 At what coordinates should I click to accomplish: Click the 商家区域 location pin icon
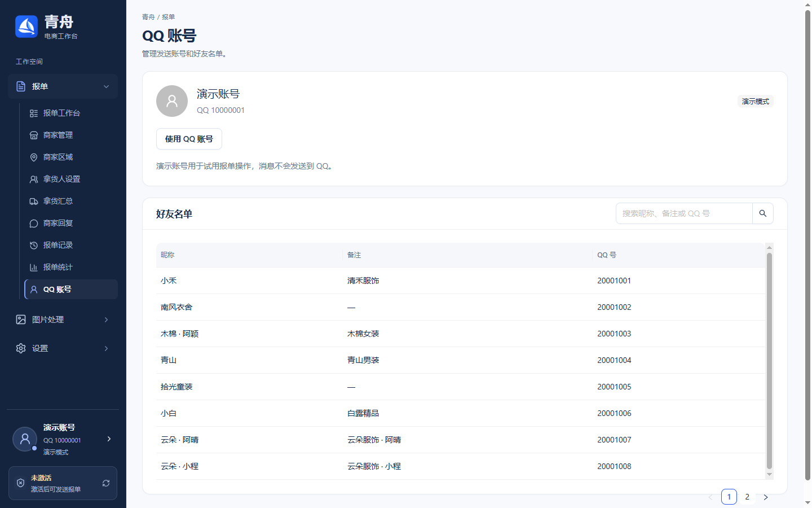(34, 157)
